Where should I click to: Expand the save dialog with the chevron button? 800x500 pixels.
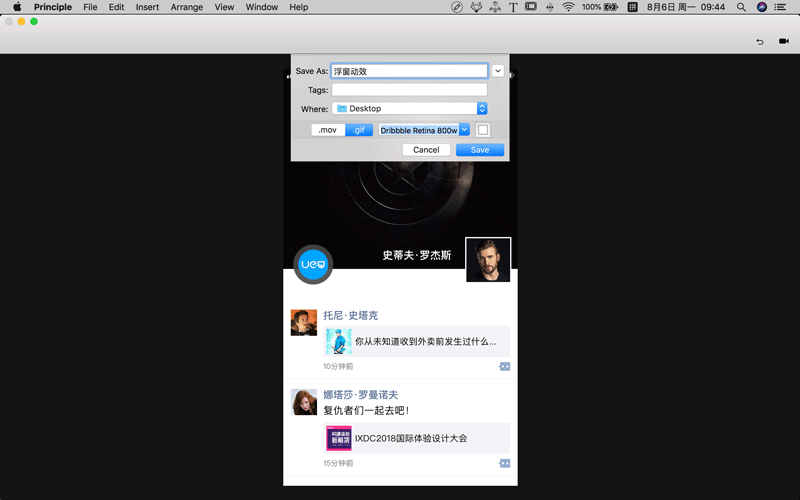[498, 71]
